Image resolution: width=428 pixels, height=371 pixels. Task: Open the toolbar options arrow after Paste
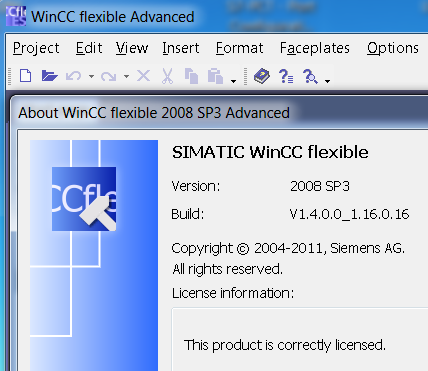(x=233, y=81)
